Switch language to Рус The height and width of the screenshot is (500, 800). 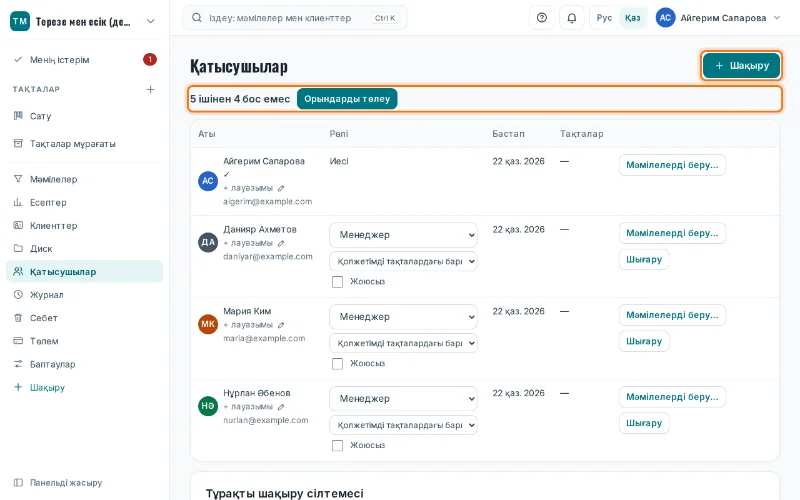[604, 18]
